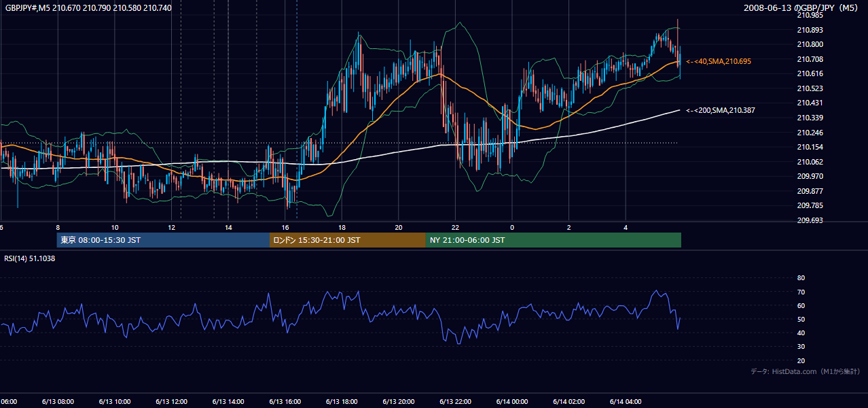Click the chart title 2008-06-13 のGBP/JPY (M5)
868x408 pixels.
pos(802,7)
